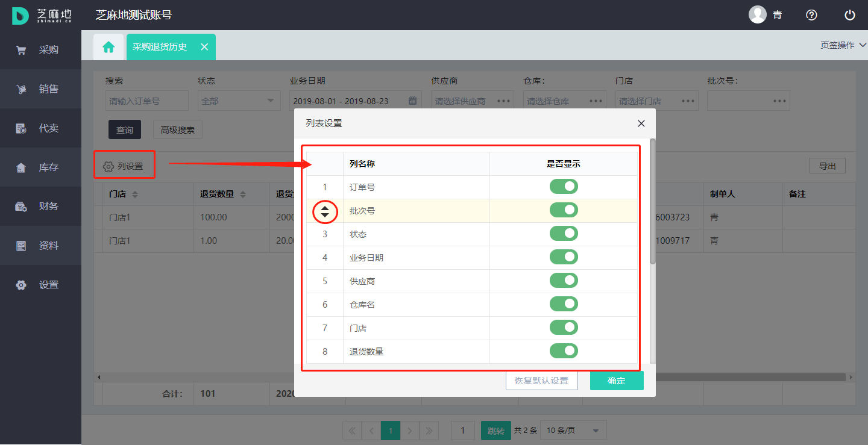
Task: Click 恢复默认设置 button
Action: tap(541, 381)
